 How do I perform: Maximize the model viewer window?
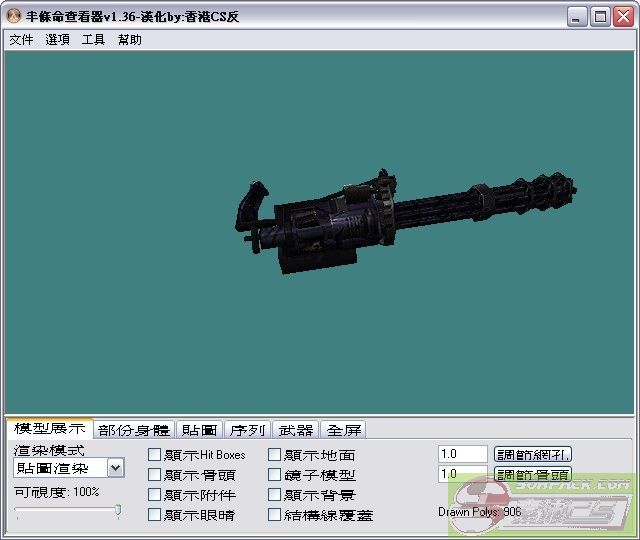pyautogui.click(x=600, y=17)
